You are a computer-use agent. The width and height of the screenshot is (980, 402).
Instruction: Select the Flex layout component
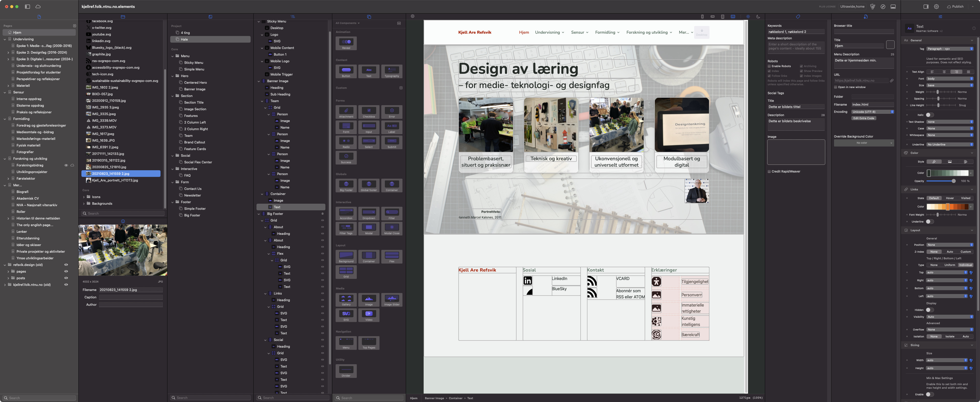(391, 256)
